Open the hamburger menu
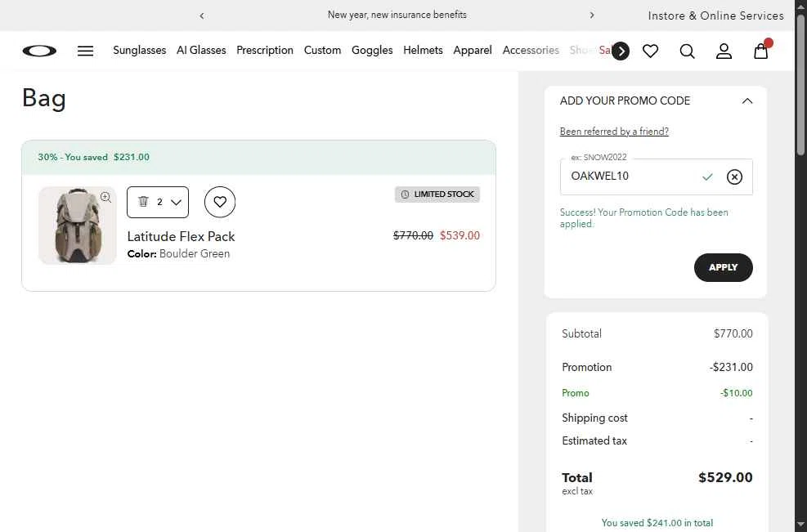This screenshot has height=532, width=807. click(85, 51)
